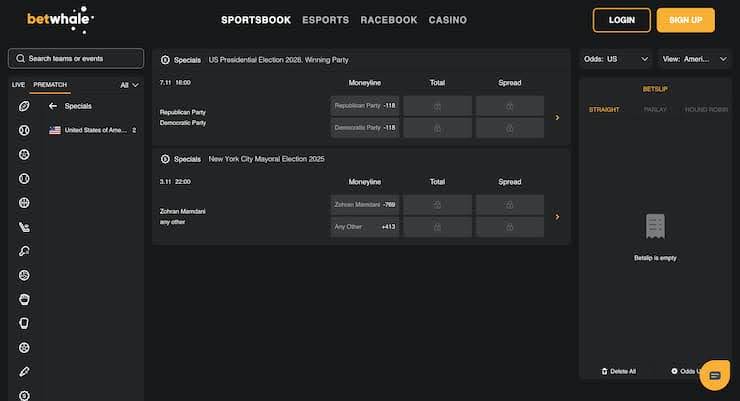
Task: Open the ESPORTS section
Action: point(326,20)
